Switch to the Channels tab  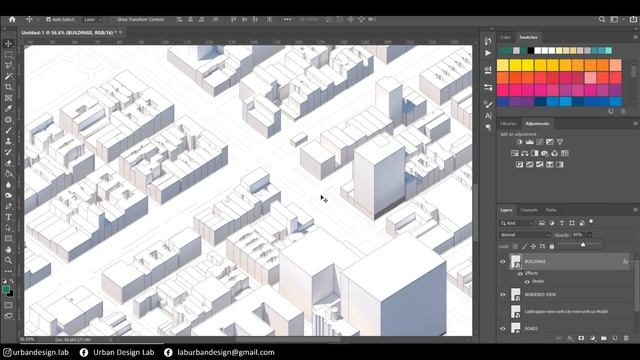click(529, 210)
